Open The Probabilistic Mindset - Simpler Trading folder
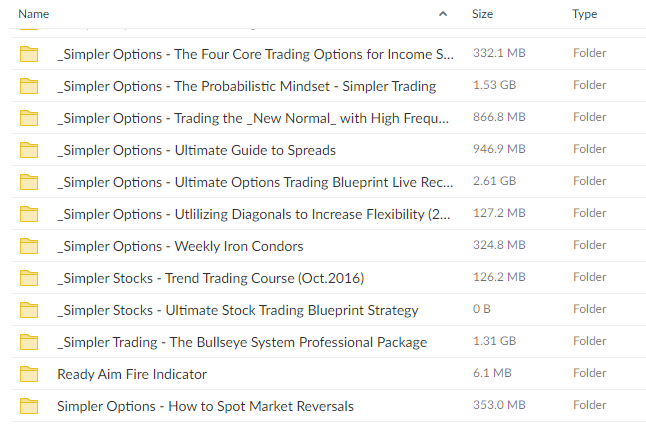The image size is (646, 428). pos(246,86)
